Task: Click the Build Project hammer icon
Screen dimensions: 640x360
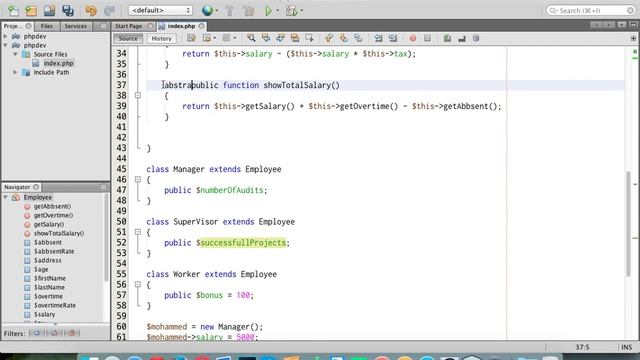Action: click(x=229, y=11)
